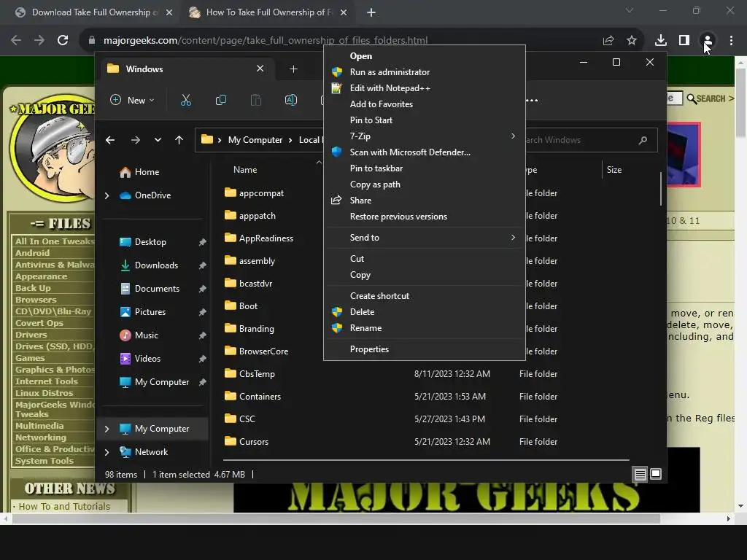The height and width of the screenshot is (560, 747).
Task: Select Create shortcut
Action: click(379, 296)
